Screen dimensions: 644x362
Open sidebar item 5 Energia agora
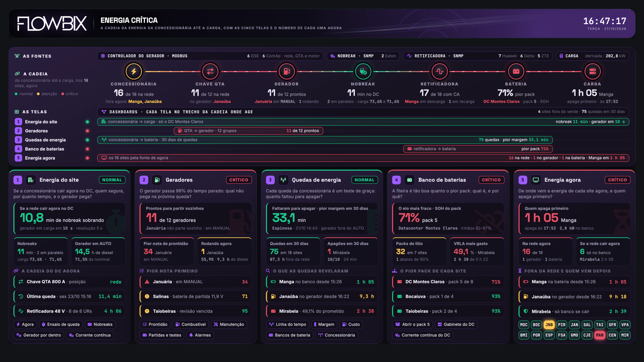pos(52,158)
